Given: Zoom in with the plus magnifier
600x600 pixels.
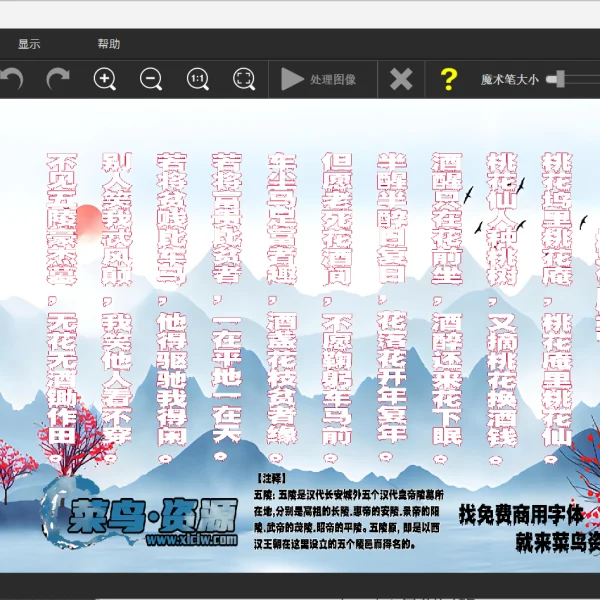Looking at the screenshot, I should coord(105,79).
